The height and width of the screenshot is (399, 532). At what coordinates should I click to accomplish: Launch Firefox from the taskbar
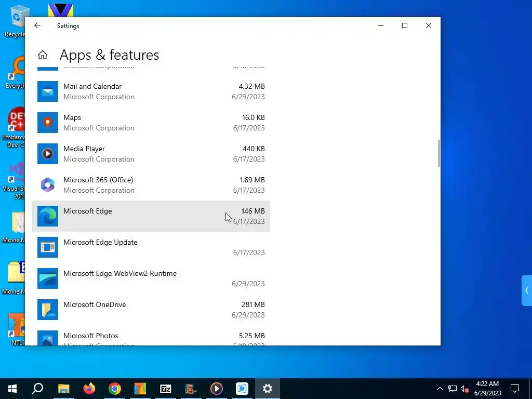(89, 389)
